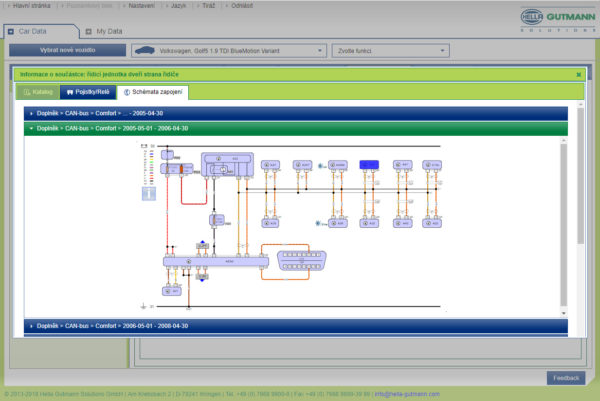This screenshot has width=600, height=401.
Task: Click the ground symbol at diagram bottom left
Action: click(146, 306)
